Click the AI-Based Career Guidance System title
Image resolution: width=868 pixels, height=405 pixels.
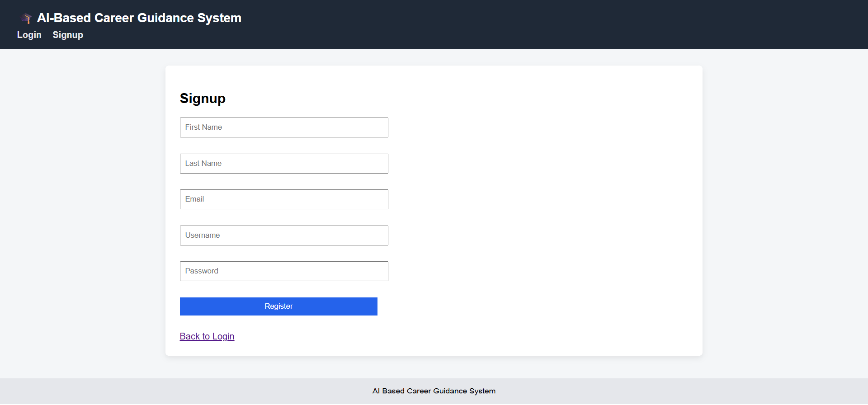click(139, 18)
